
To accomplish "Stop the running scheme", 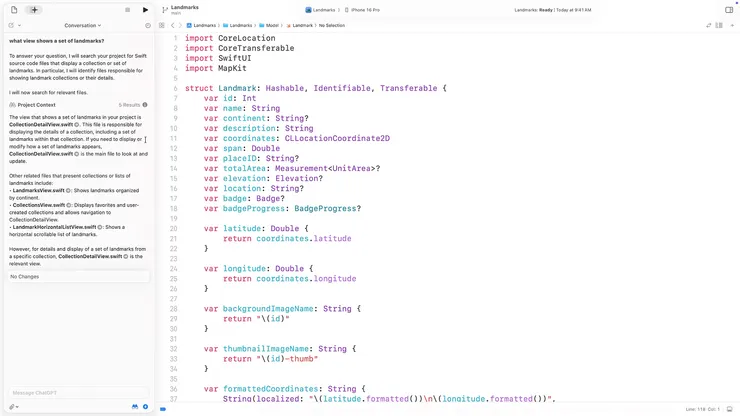I will point(127,10).
